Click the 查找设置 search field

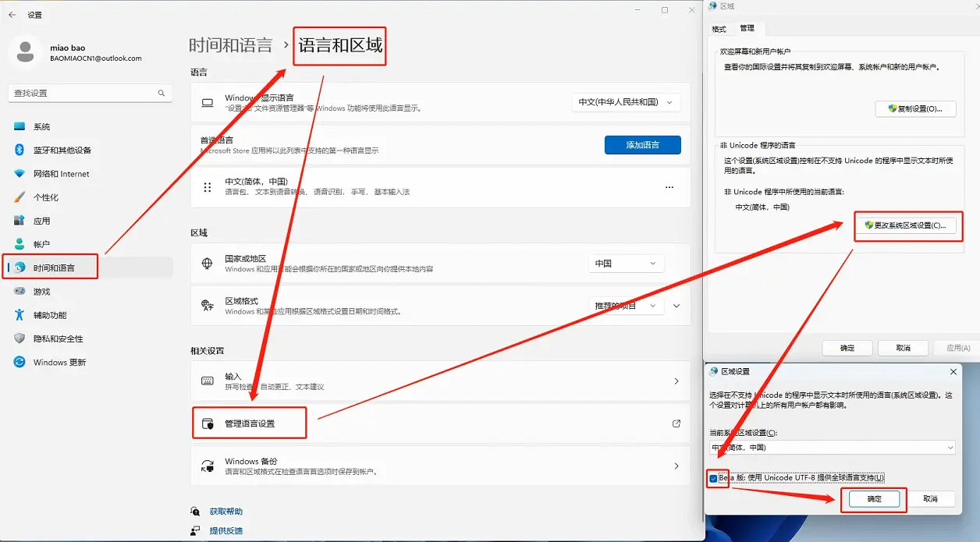click(82, 93)
